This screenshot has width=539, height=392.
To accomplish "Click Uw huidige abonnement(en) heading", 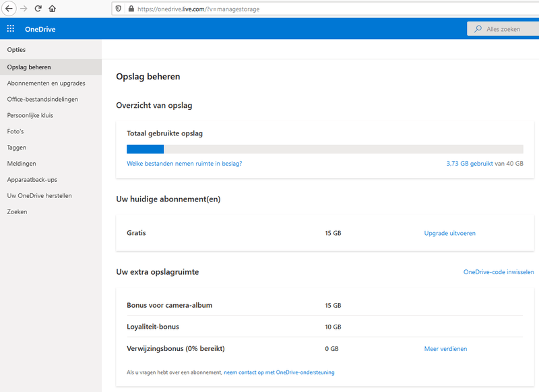I will 168,199.
